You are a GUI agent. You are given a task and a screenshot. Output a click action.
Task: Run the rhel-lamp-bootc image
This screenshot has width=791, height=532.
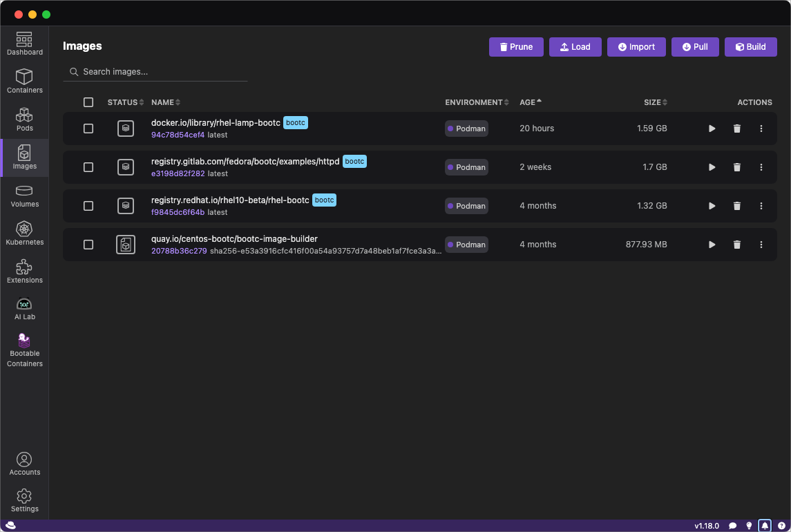[712, 129]
